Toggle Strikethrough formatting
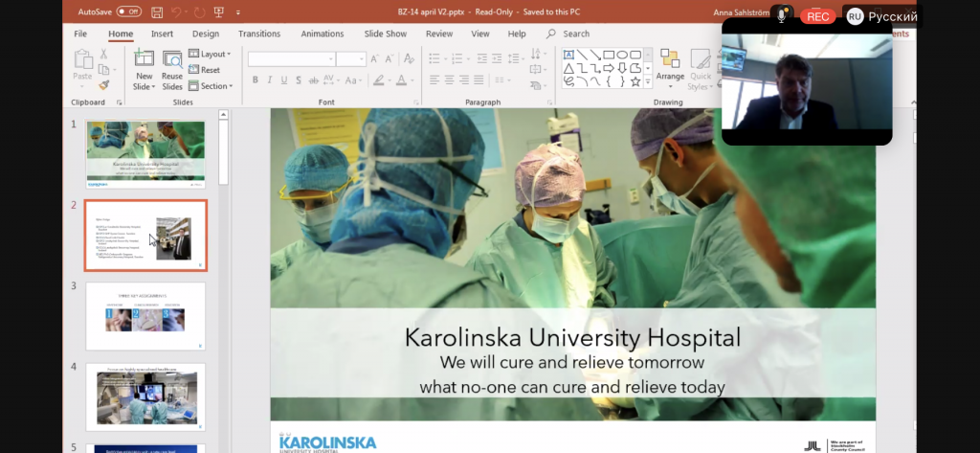This screenshot has height=453, width=980. tap(313, 80)
